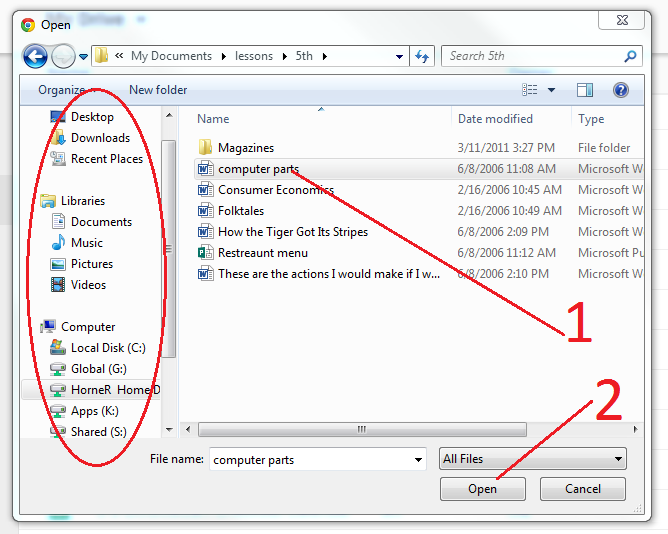668x534 pixels.
Task: Expand arrow after lessons breadcrumb
Action: [x=285, y=56]
